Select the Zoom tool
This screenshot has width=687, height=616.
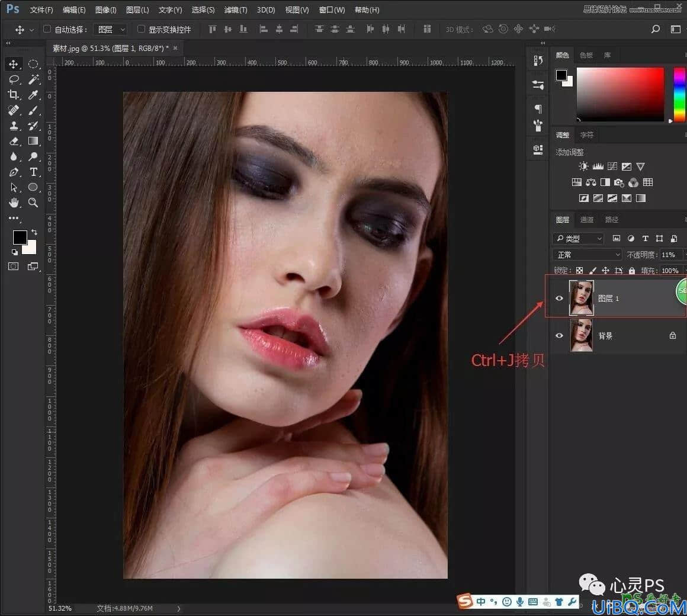point(33,203)
